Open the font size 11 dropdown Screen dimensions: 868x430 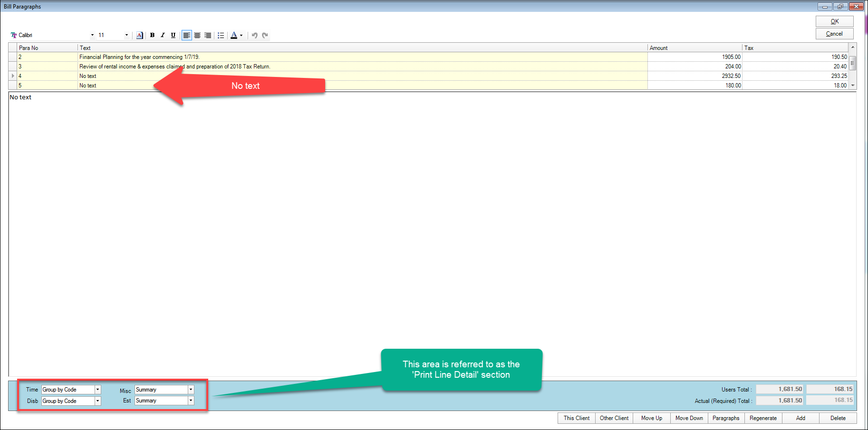coord(126,35)
